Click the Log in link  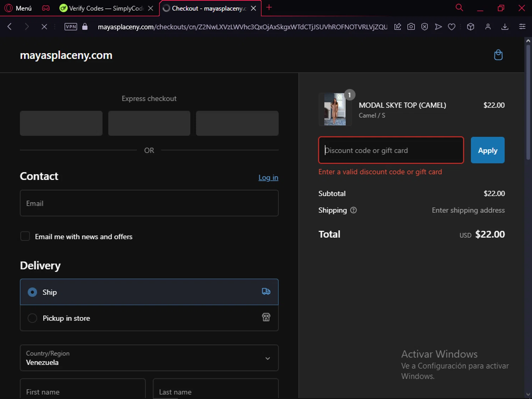(x=268, y=177)
